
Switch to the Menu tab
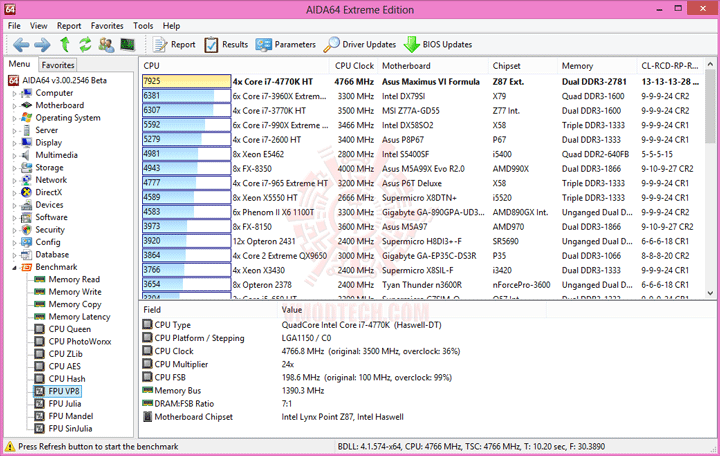20,64
